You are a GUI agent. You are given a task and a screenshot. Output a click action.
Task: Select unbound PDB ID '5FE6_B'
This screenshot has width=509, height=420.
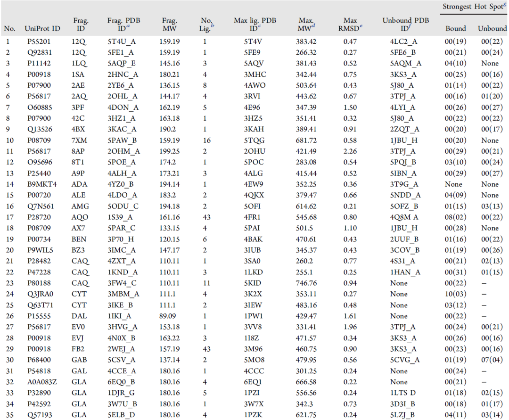pyautogui.click(x=403, y=53)
